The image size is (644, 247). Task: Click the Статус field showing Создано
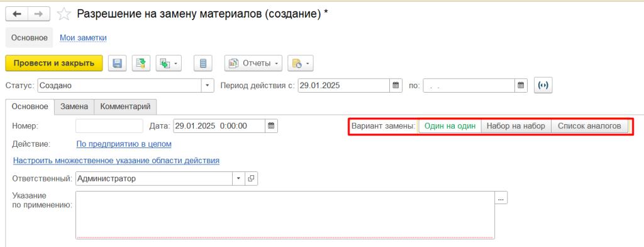[119, 86]
